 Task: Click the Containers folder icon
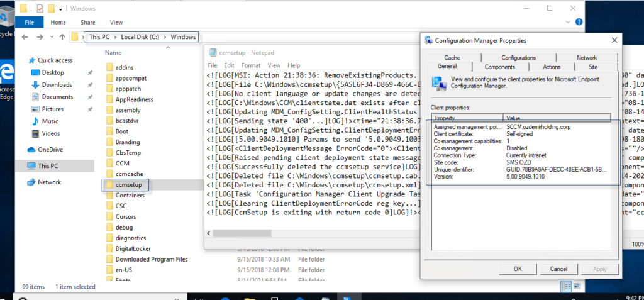click(109, 195)
